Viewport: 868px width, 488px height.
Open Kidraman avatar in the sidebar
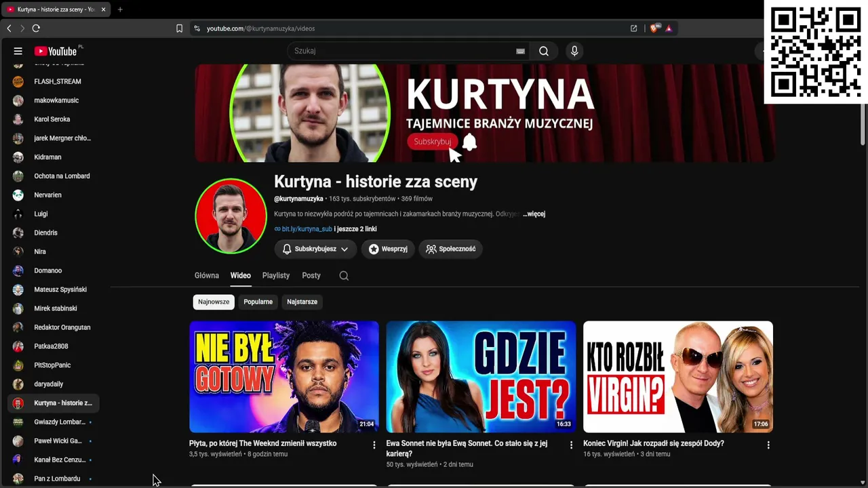point(18,157)
